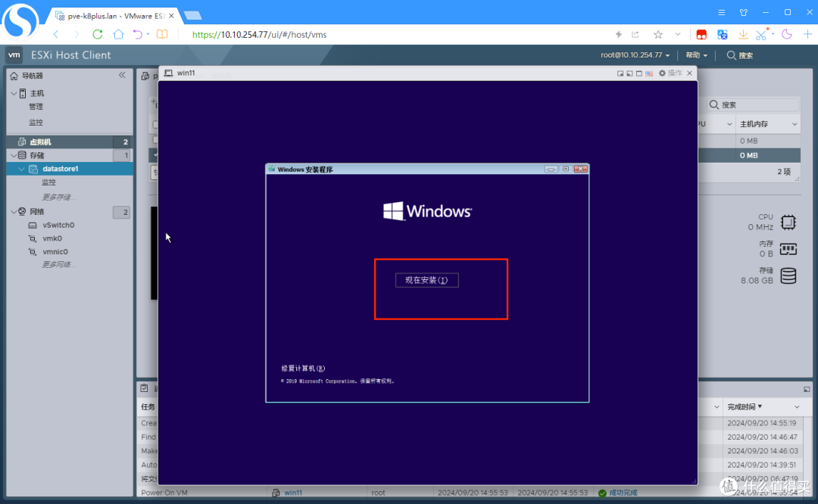Open 更多网络 link
Screen dimensions: 818x504
[x=58, y=265]
